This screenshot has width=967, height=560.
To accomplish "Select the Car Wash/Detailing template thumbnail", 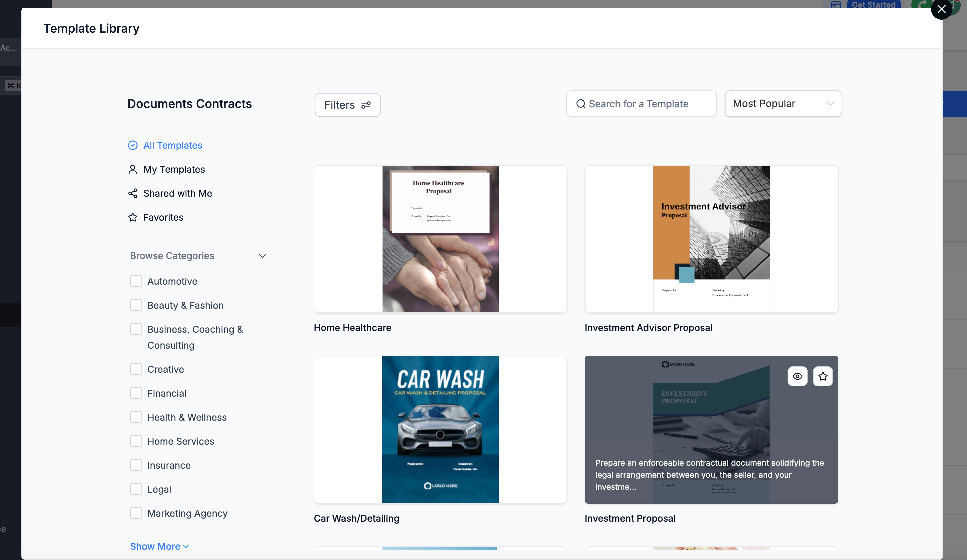I will 440,429.
